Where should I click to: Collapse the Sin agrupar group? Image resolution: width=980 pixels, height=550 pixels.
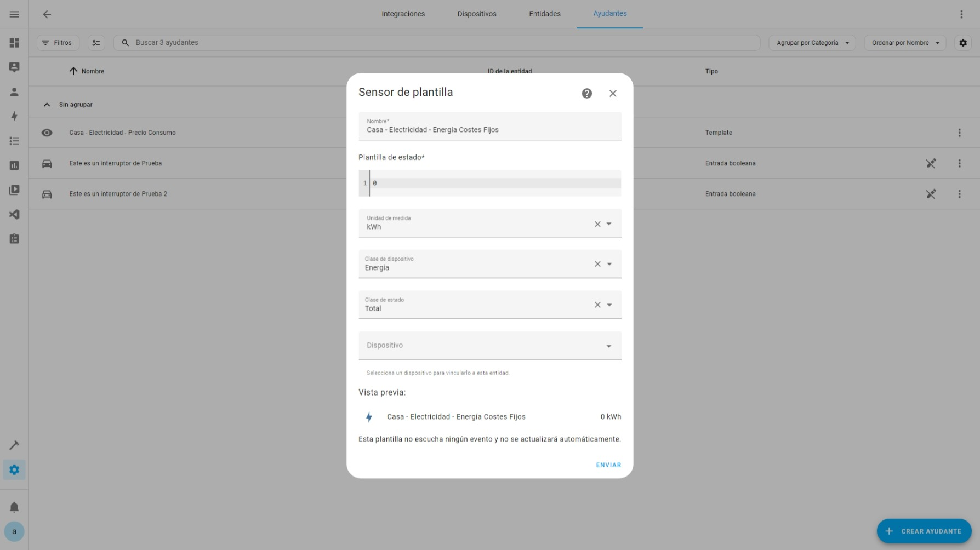47,104
